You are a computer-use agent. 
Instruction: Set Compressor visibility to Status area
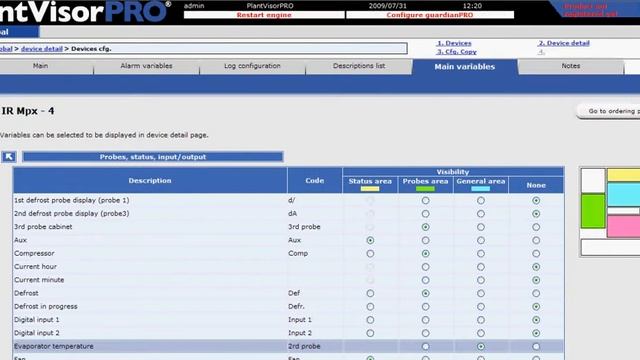click(x=370, y=253)
